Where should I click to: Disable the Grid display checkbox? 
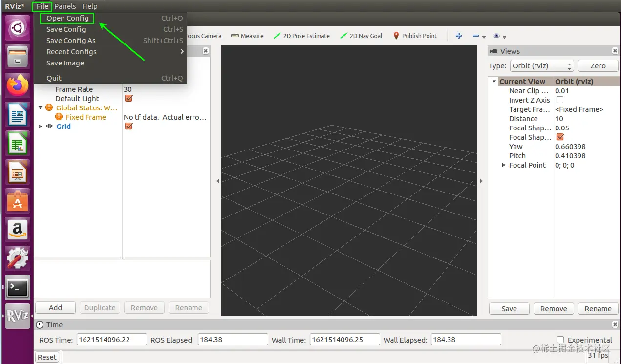click(x=129, y=126)
